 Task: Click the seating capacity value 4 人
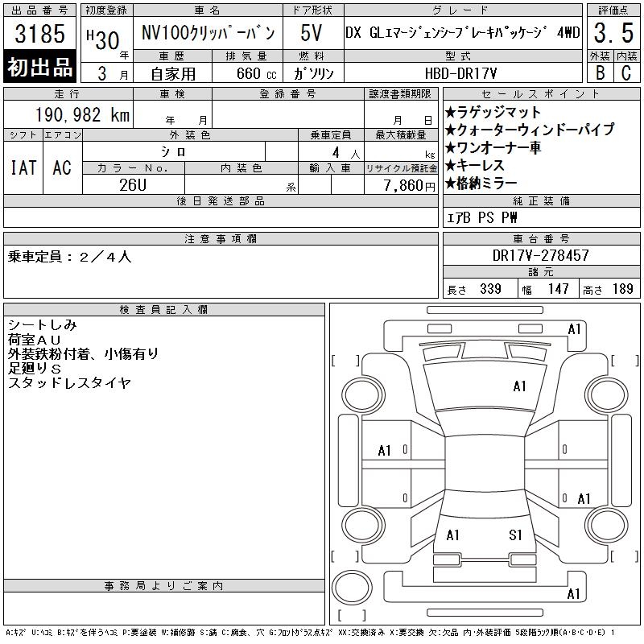[x=346, y=153]
